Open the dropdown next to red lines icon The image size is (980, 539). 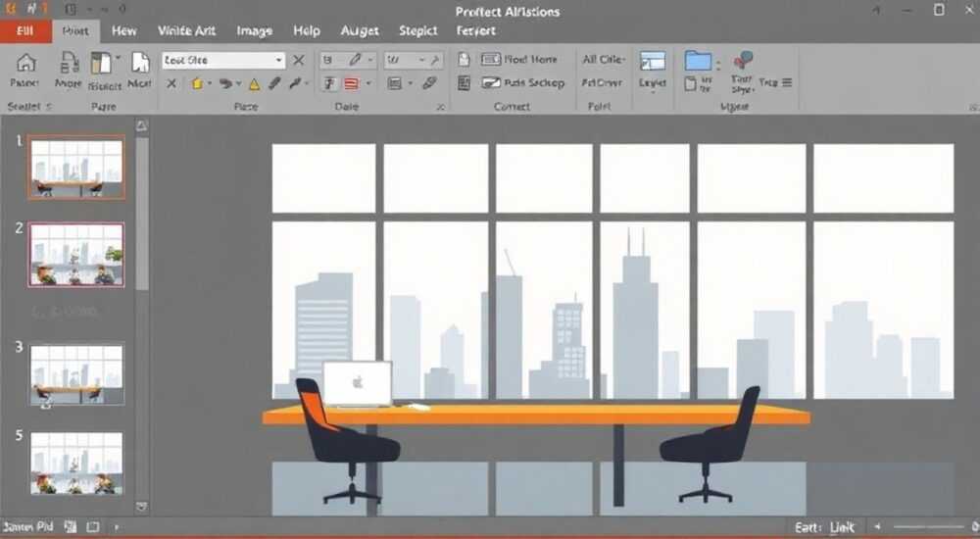pyautogui.click(x=368, y=83)
